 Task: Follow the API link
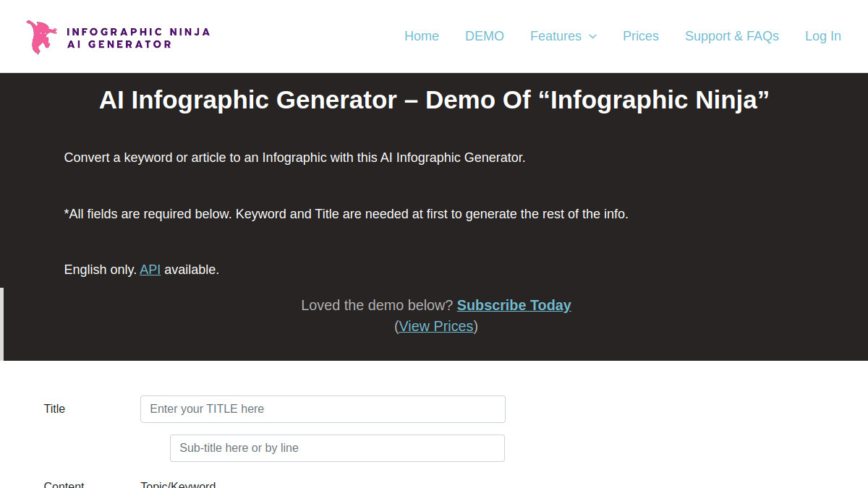pyautogui.click(x=150, y=270)
